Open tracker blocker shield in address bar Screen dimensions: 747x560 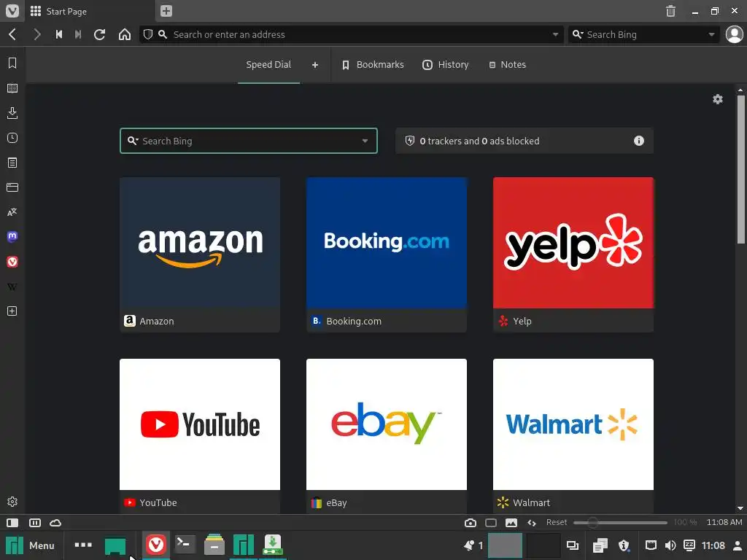pyautogui.click(x=148, y=34)
